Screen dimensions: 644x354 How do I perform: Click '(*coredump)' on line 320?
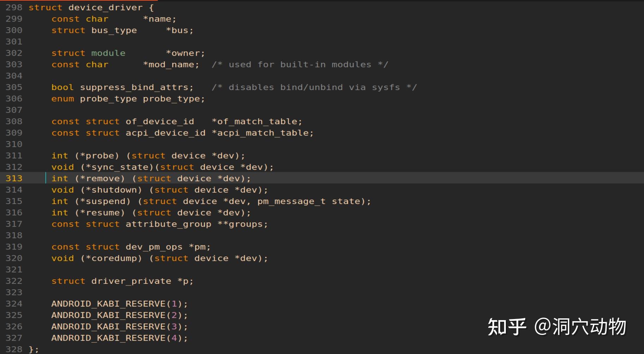coord(111,258)
